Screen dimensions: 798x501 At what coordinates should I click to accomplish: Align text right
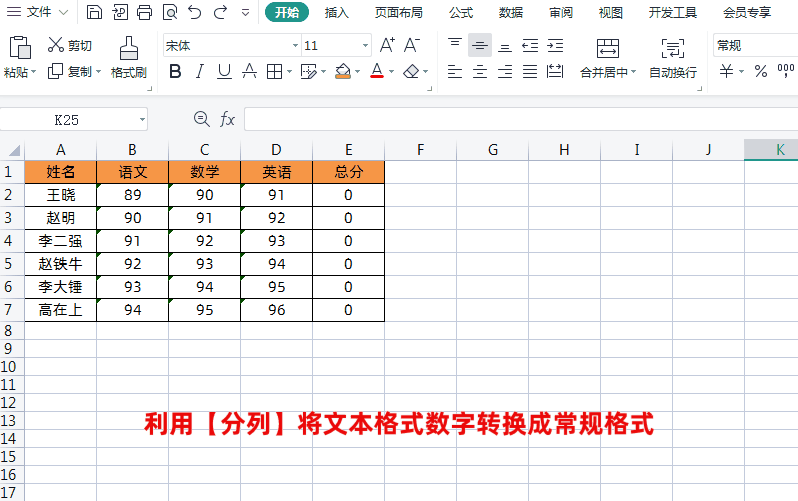(505, 72)
